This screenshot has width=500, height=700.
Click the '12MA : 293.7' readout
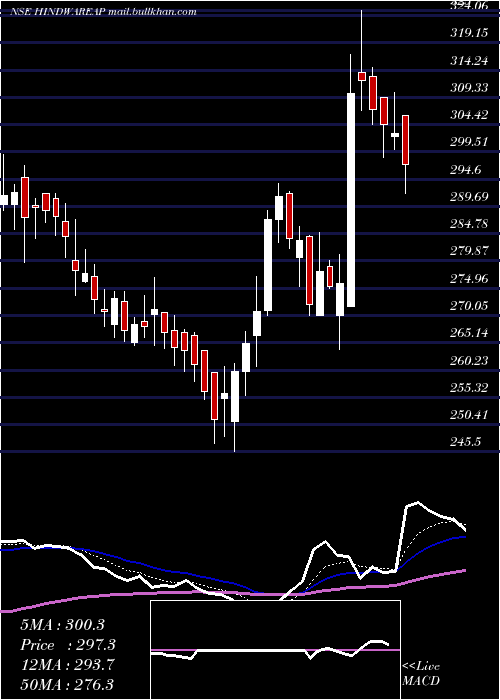68,665
